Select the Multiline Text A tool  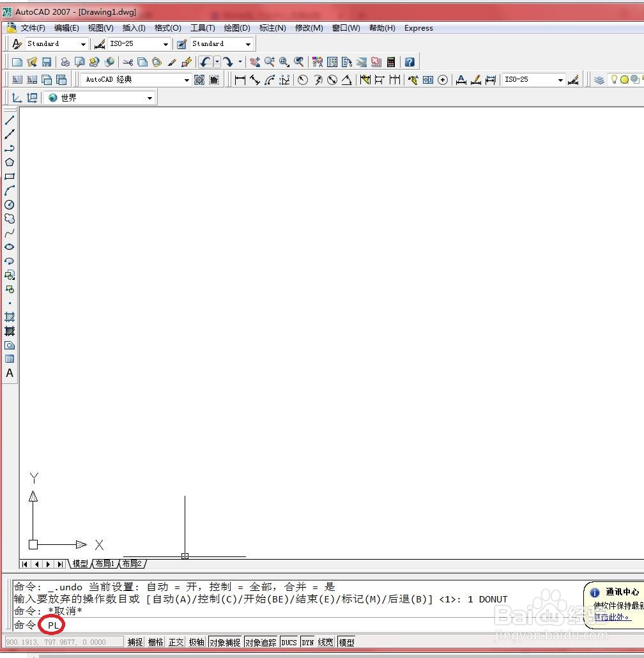[x=10, y=373]
